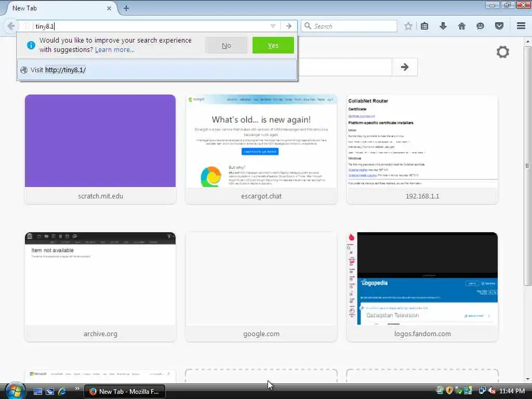
Task: Open the 192.168.1.1 router tile
Action: tap(422, 149)
